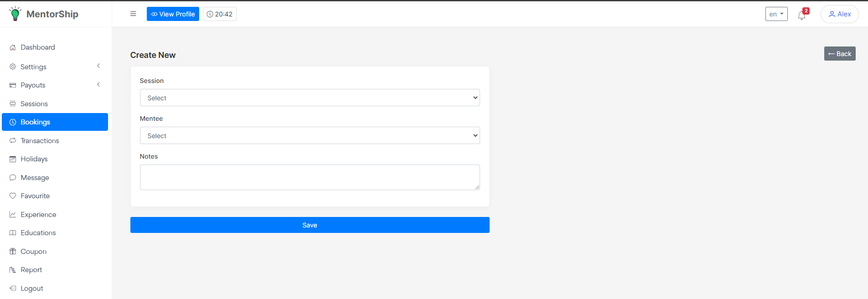This screenshot has width=868, height=299.
Task: Click the Experience chart icon
Action: (13, 214)
